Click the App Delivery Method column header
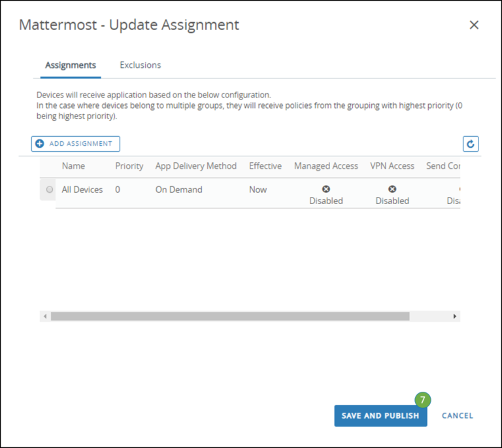 pyautogui.click(x=195, y=166)
